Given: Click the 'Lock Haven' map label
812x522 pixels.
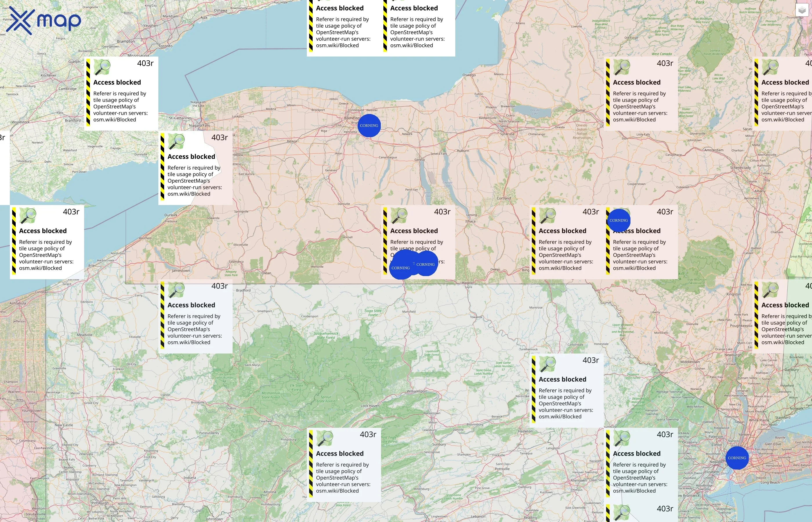Looking at the screenshot, I should pyautogui.click(x=370, y=405).
